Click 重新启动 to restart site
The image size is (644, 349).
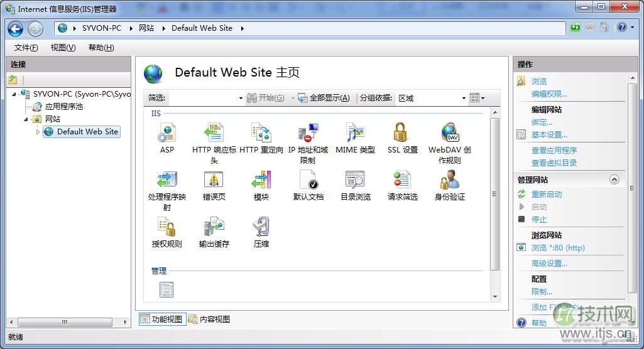(x=547, y=195)
